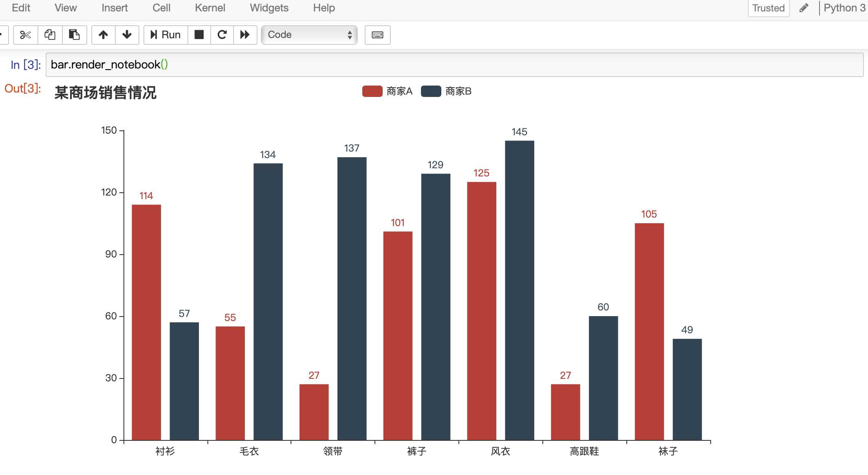Open the Insert menu
Screen dimensions: 868x475
[x=115, y=8]
